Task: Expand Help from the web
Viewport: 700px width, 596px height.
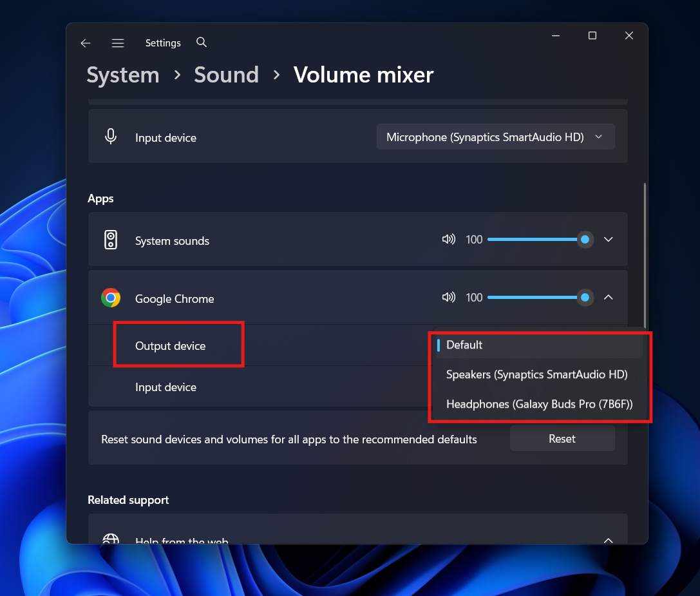Action: (608, 541)
